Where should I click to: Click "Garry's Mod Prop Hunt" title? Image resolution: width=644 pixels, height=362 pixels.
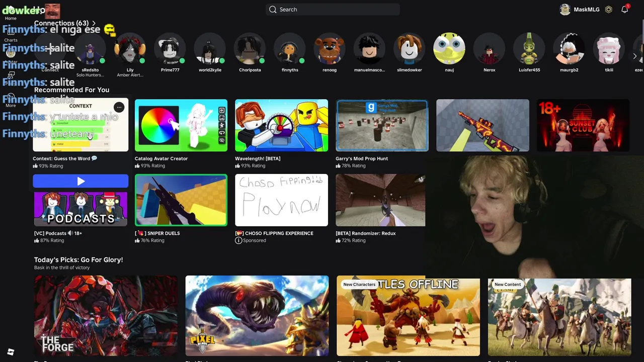click(x=362, y=158)
